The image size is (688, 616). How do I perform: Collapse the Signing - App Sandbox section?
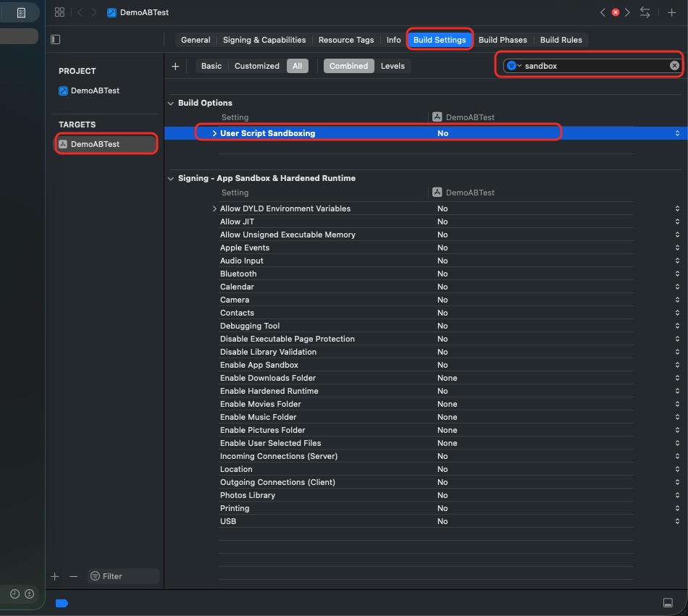click(171, 179)
